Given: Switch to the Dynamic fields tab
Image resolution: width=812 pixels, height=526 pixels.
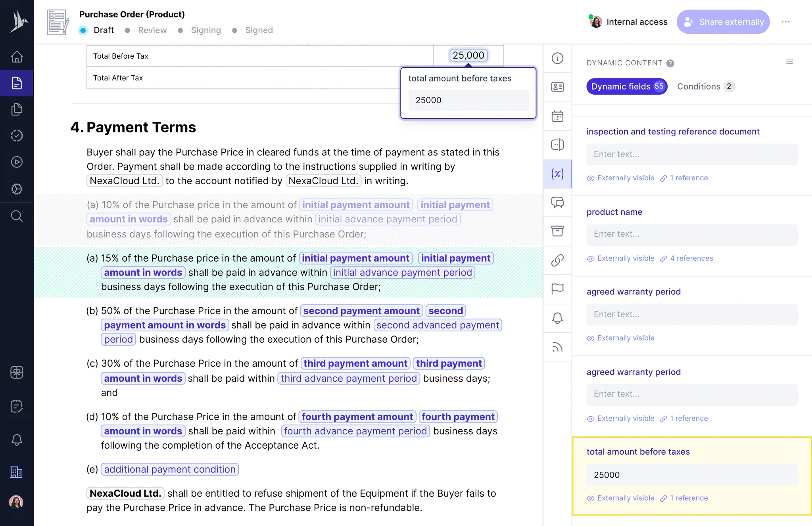Looking at the screenshot, I should (627, 86).
